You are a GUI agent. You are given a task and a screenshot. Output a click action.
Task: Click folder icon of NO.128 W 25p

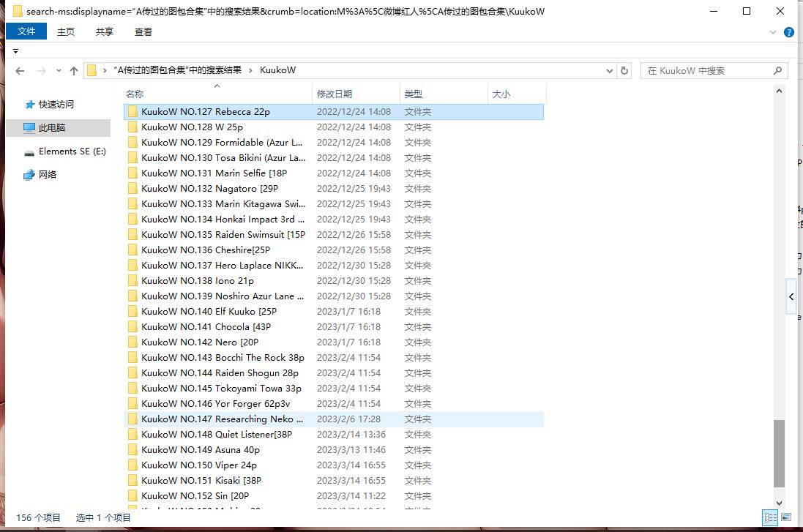tap(132, 127)
